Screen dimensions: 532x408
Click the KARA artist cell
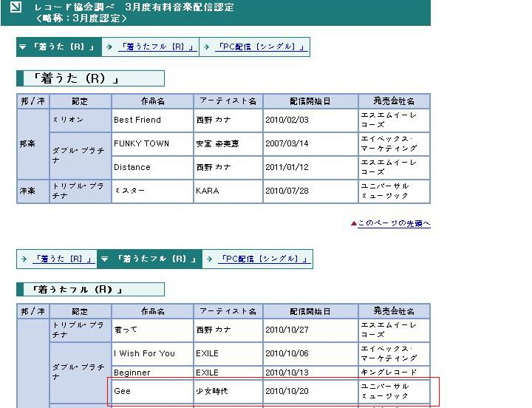point(228,191)
